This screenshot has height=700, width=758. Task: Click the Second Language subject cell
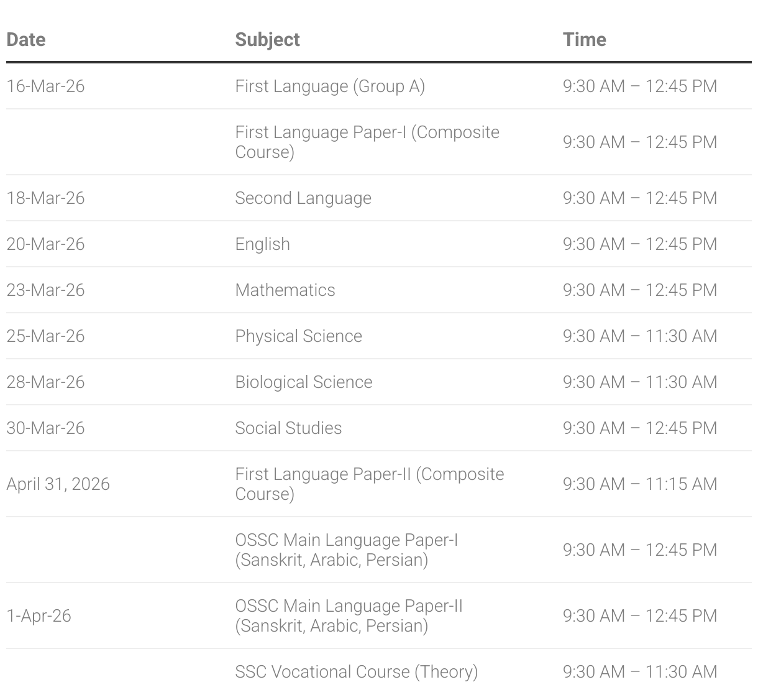303,198
